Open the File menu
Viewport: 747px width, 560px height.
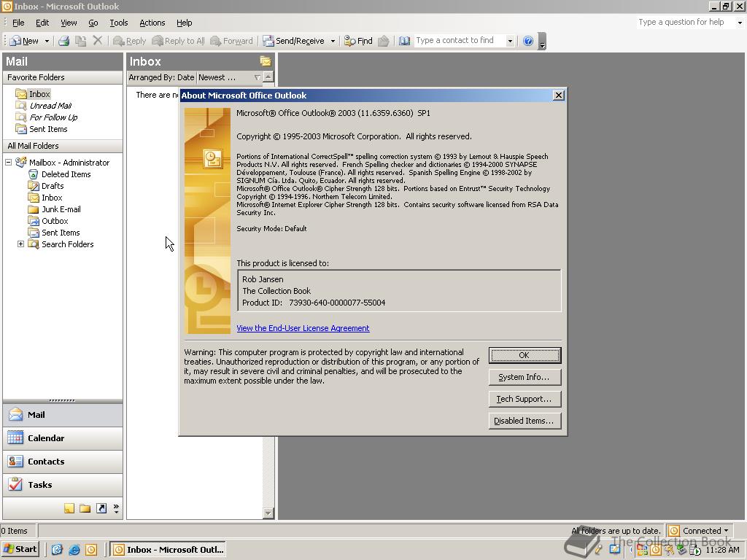click(x=18, y=23)
